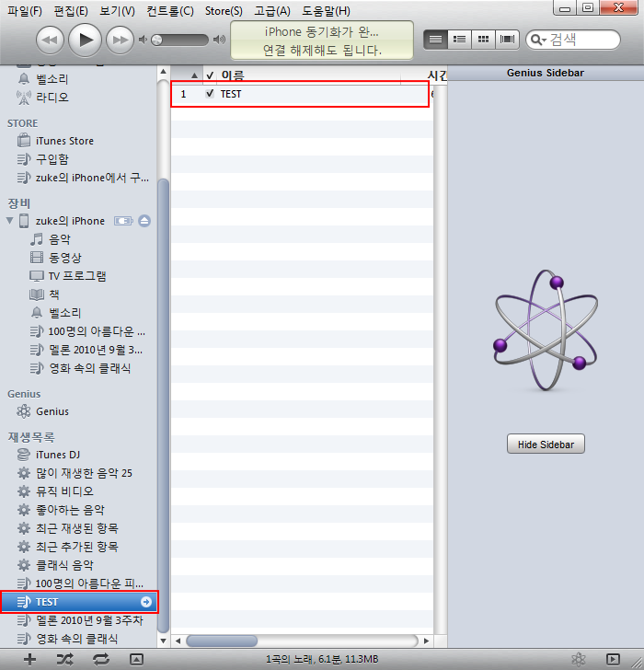This screenshot has width=644, height=670.
Task: Collapse the zuke의 iPhone device tree
Action: tap(10, 221)
